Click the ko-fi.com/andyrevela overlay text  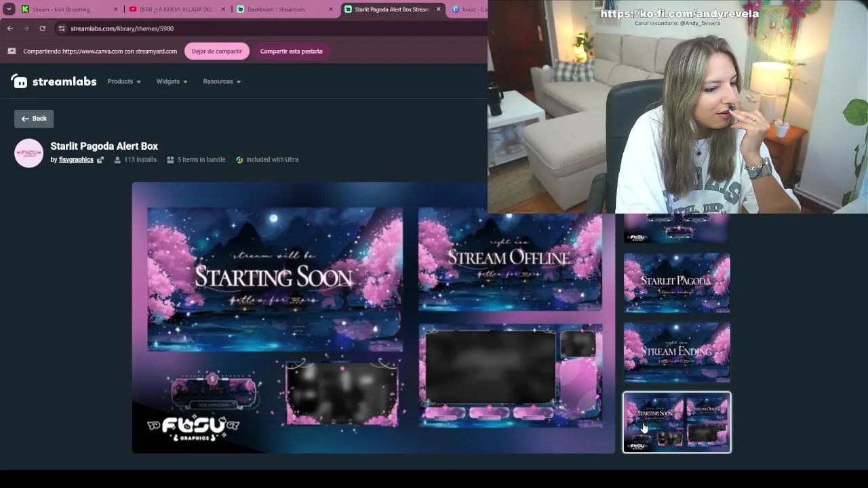click(679, 14)
